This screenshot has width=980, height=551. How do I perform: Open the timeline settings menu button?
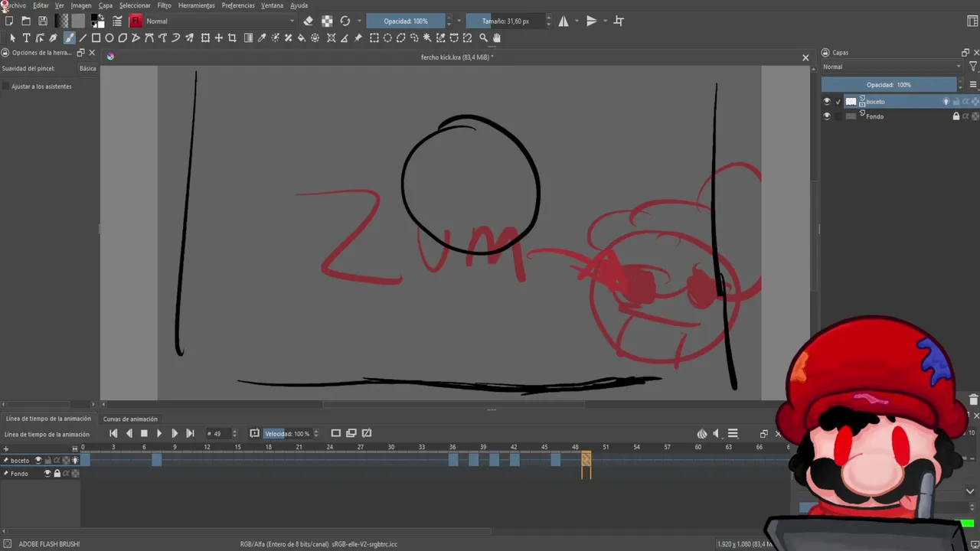[x=733, y=433]
